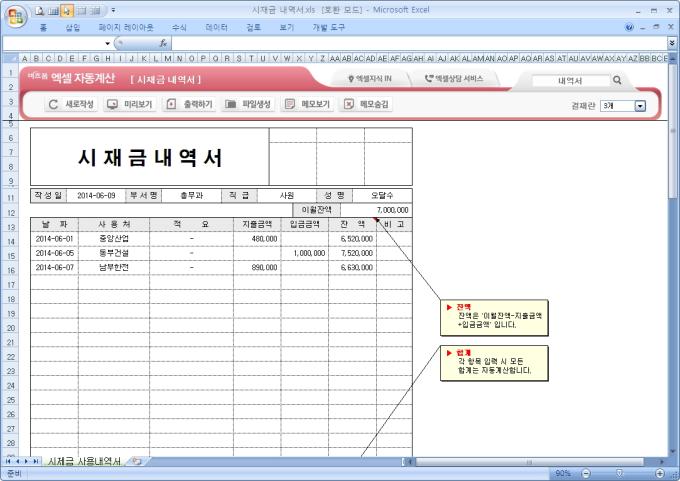The height and width of the screenshot is (481, 680).
Task: Select the 오달수 name cell
Action: pos(382,196)
